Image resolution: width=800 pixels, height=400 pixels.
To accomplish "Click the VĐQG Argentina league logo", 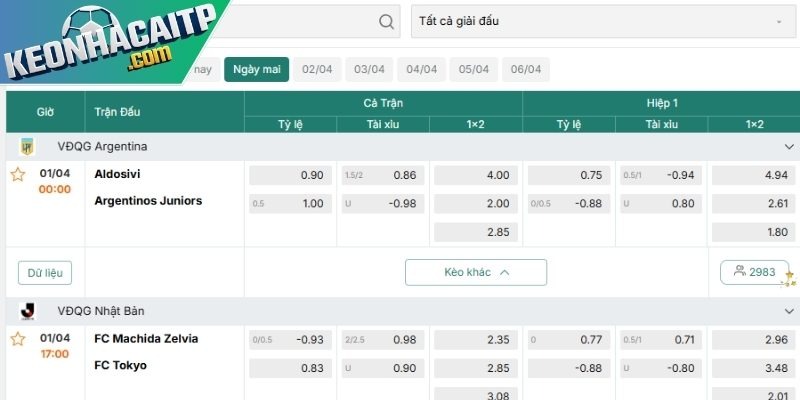I will [27, 147].
